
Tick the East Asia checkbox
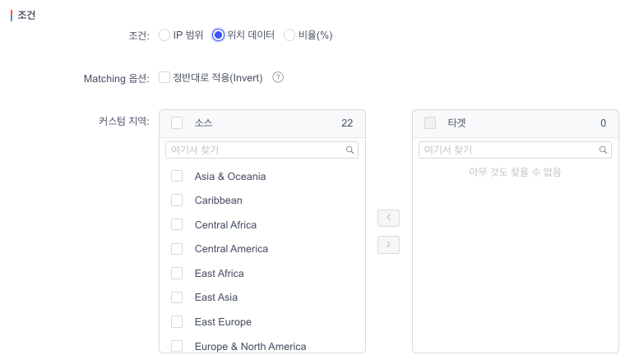pyautogui.click(x=177, y=297)
